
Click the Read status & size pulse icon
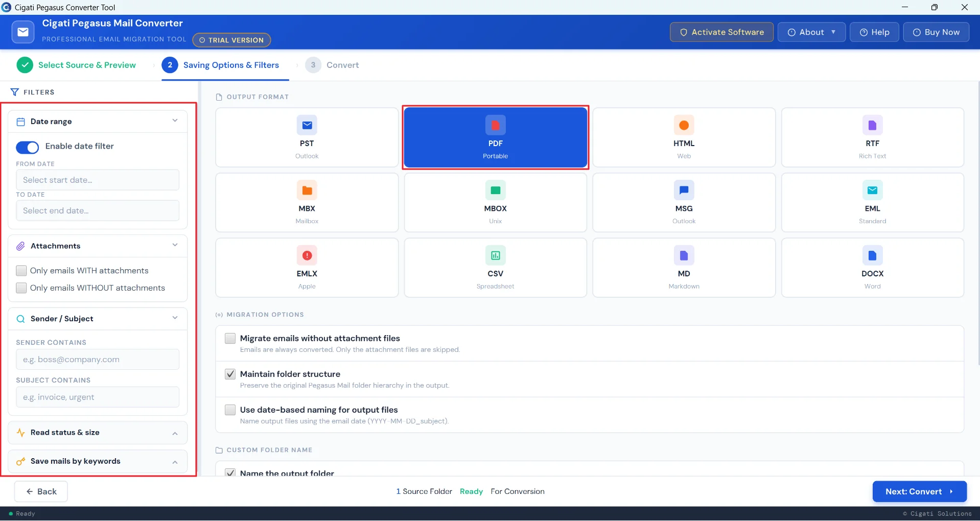coord(21,433)
